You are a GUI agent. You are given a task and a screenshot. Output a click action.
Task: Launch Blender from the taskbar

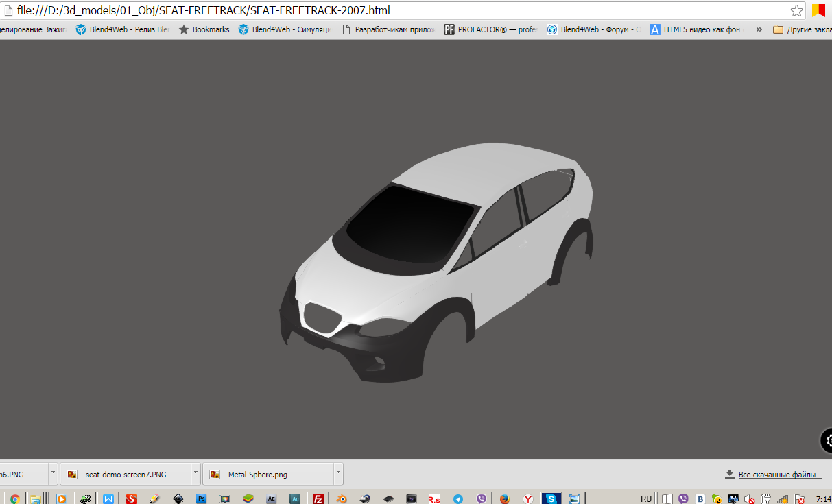coord(342,499)
